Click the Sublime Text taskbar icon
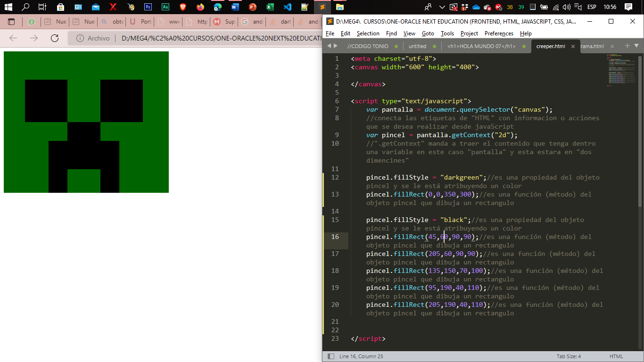 (322, 7)
